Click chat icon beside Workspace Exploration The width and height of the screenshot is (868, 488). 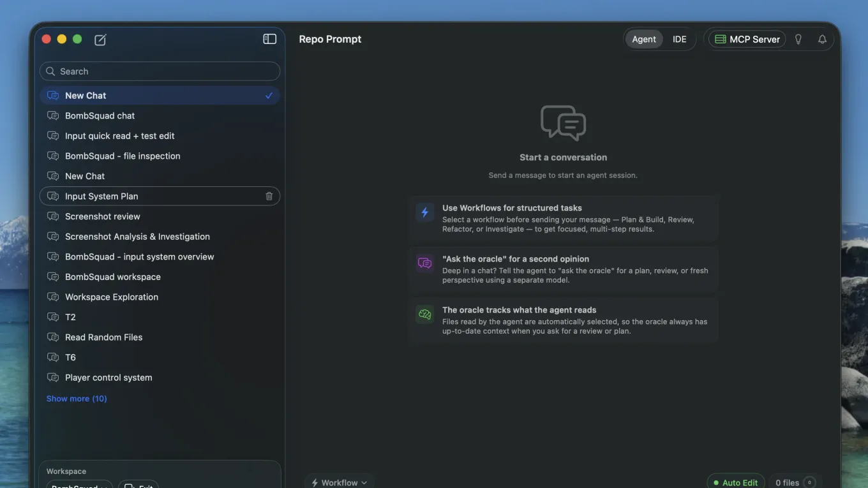point(53,297)
